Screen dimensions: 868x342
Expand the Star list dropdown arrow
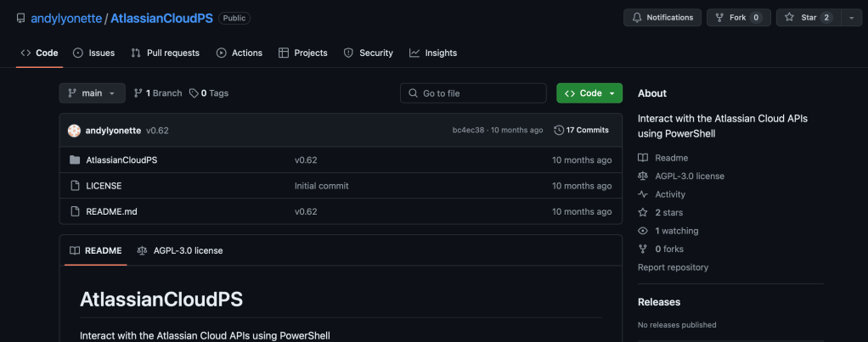[851, 18]
